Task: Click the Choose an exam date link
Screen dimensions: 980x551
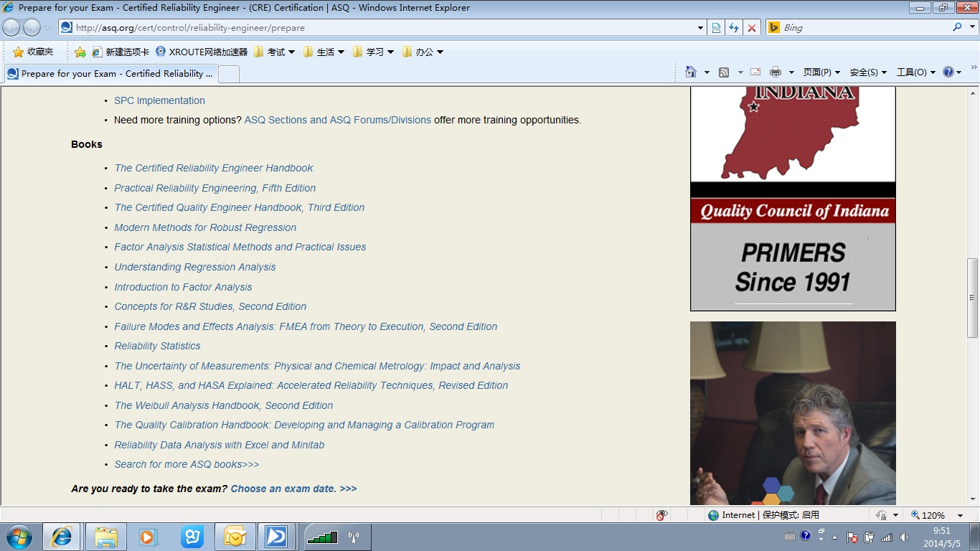Action: point(293,489)
